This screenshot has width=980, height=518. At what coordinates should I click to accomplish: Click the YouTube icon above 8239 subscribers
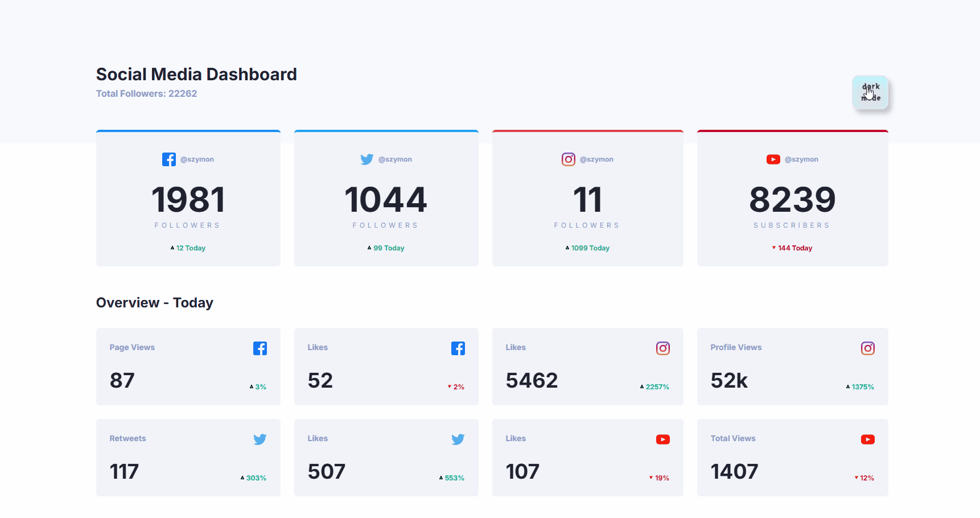click(773, 159)
